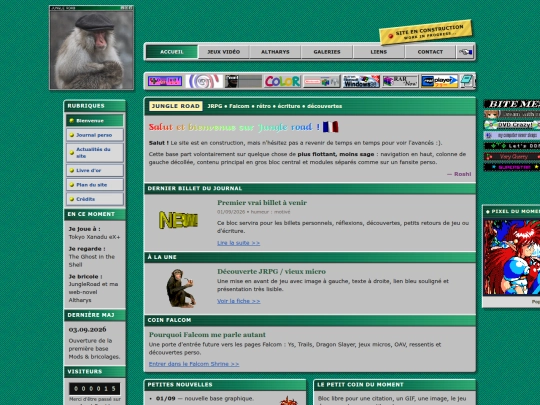Open the Altharys navigation tab
The width and height of the screenshot is (540, 405).
[275, 52]
